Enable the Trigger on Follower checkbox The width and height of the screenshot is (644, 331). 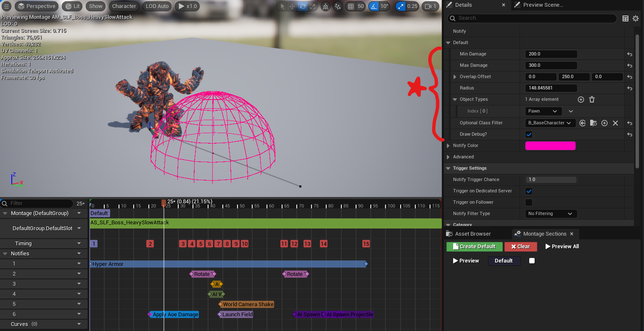(529, 202)
